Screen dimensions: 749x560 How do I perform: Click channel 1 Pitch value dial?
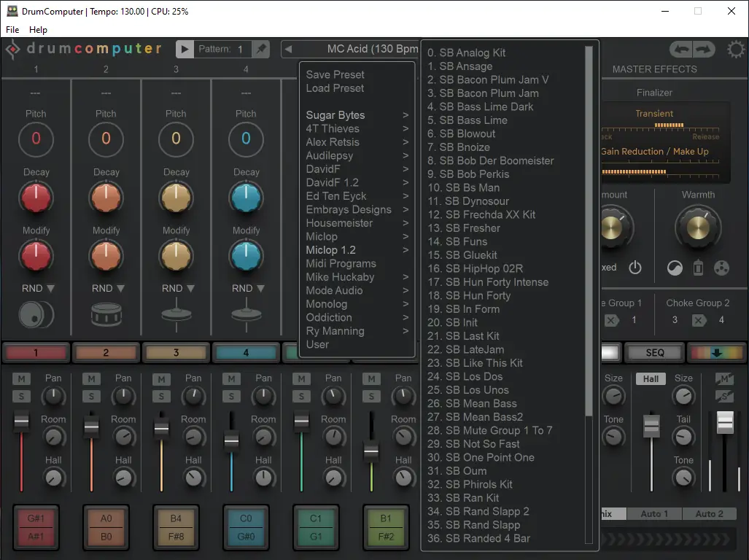pos(36,139)
